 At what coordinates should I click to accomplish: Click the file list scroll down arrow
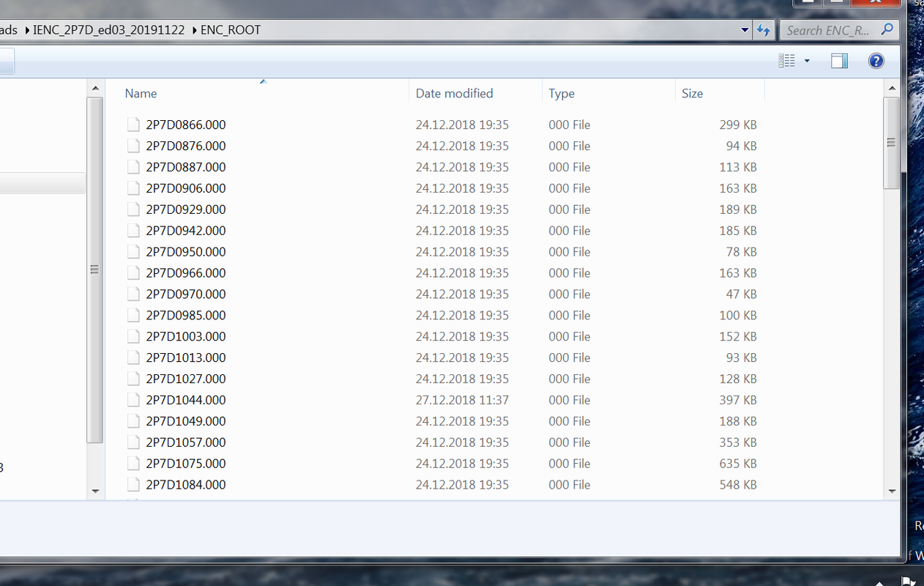pos(891,491)
